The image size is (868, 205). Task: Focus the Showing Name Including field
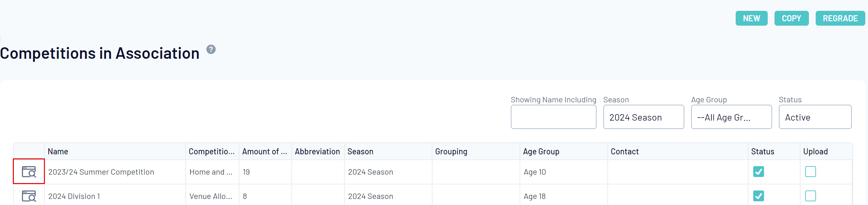553,117
